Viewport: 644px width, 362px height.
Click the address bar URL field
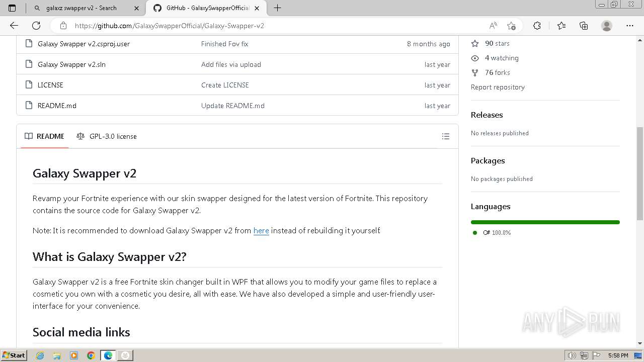272,26
